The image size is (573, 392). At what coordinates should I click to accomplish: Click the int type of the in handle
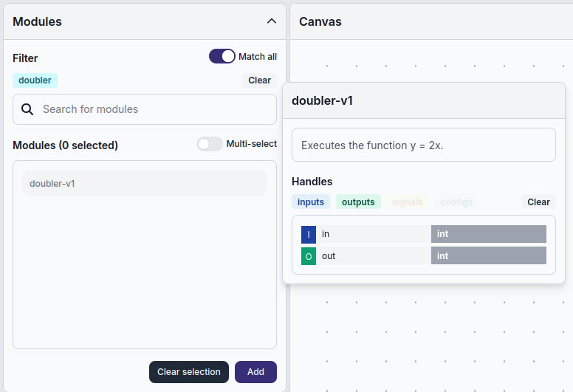[x=489, y=234]
